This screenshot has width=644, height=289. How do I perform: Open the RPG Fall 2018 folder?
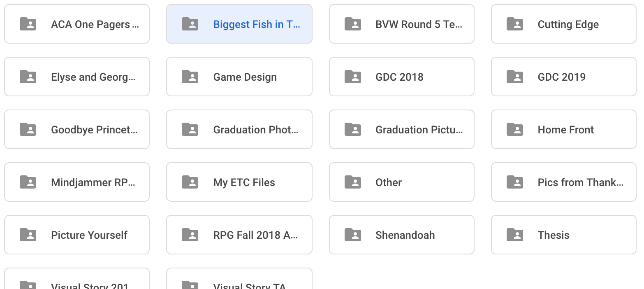255,235
